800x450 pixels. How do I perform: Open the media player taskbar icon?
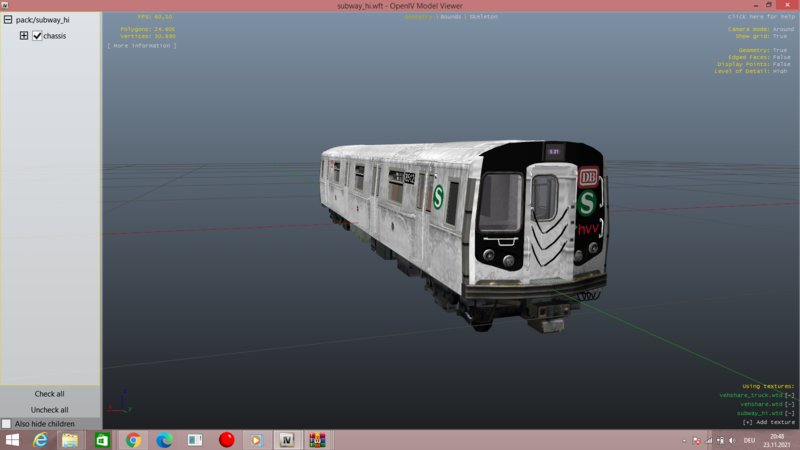[x=256, y=440]
